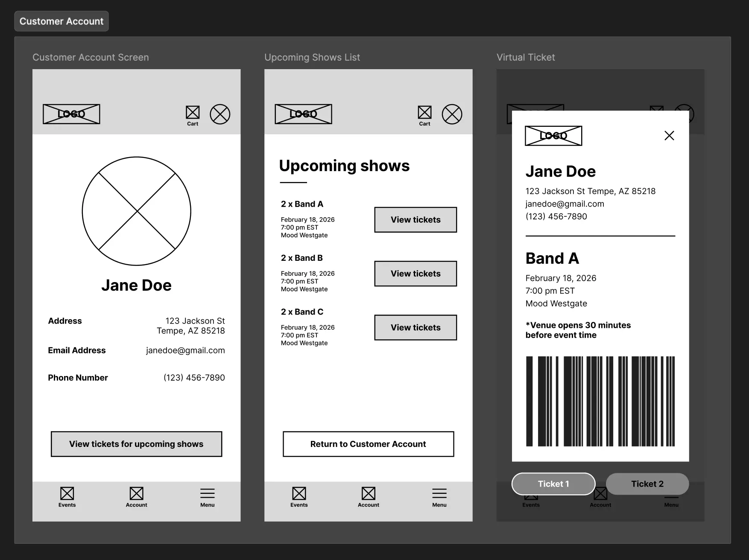This screenshot has width=749, height=560.
Task: Select the Ticket 1 pill
Action: pos(553,484)
